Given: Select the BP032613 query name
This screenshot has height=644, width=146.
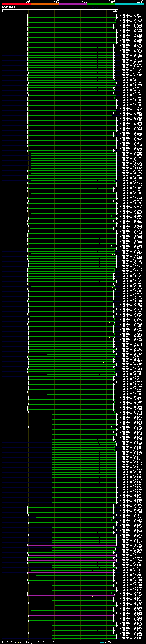Looking at the screenshot, I should (x=8, y=8).
